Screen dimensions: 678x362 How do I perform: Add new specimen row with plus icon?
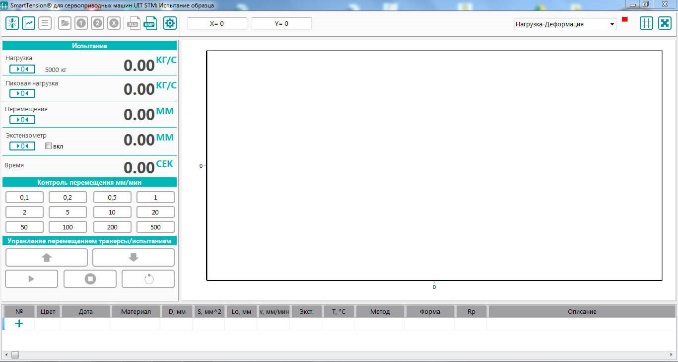[19, 324]
